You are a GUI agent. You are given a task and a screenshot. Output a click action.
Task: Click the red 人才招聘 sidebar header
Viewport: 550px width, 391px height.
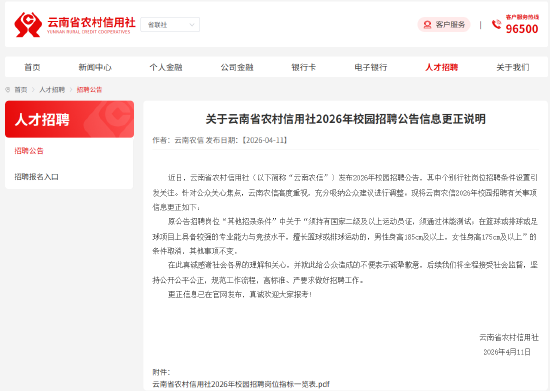69,119
